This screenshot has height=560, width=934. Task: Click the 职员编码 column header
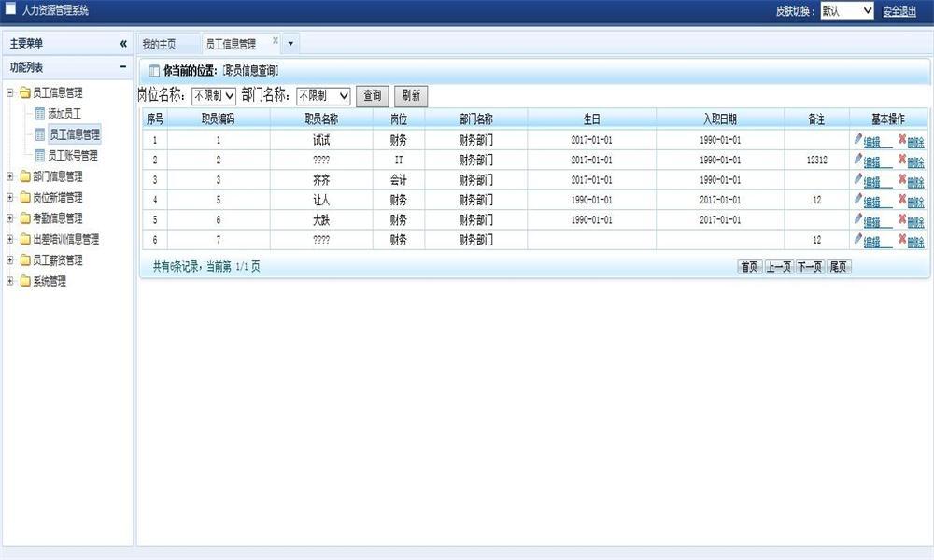click(218, 119)
